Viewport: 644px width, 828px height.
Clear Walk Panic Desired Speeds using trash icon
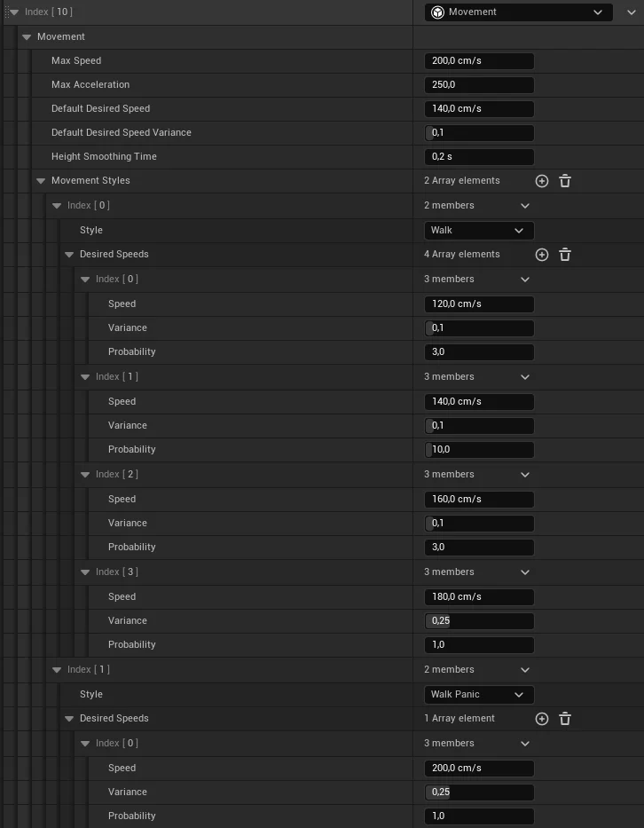pos(565,718)
